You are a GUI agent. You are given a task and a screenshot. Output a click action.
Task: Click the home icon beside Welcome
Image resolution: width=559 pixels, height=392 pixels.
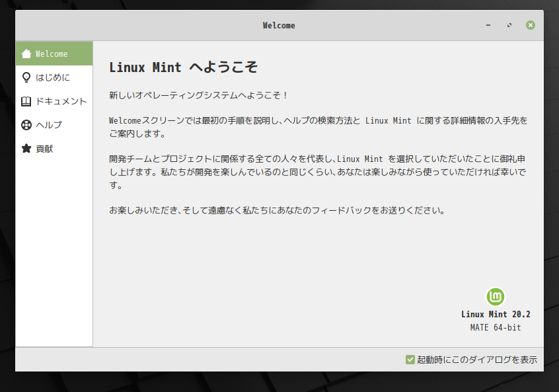(x=26, y=54)
